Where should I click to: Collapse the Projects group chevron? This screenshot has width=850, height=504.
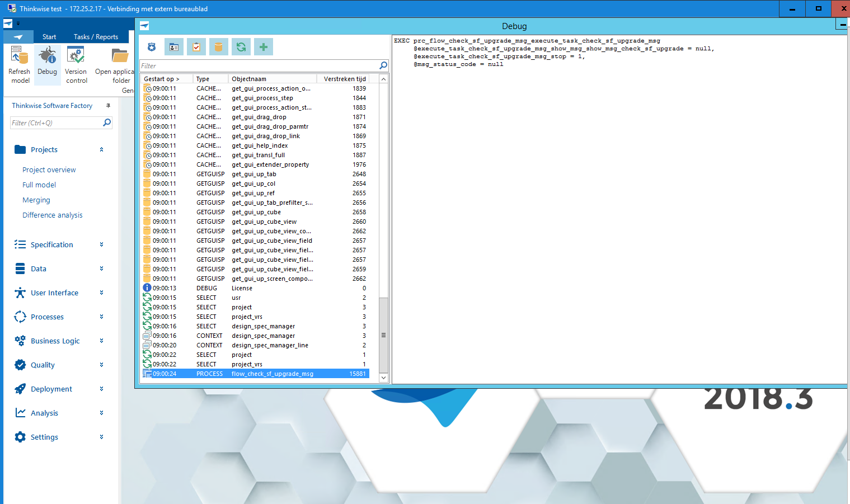pos(101,149)
